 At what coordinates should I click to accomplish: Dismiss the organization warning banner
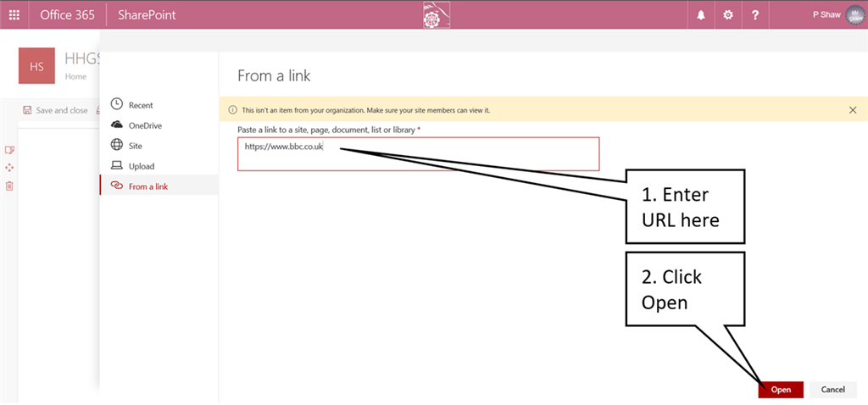[853, 110]
